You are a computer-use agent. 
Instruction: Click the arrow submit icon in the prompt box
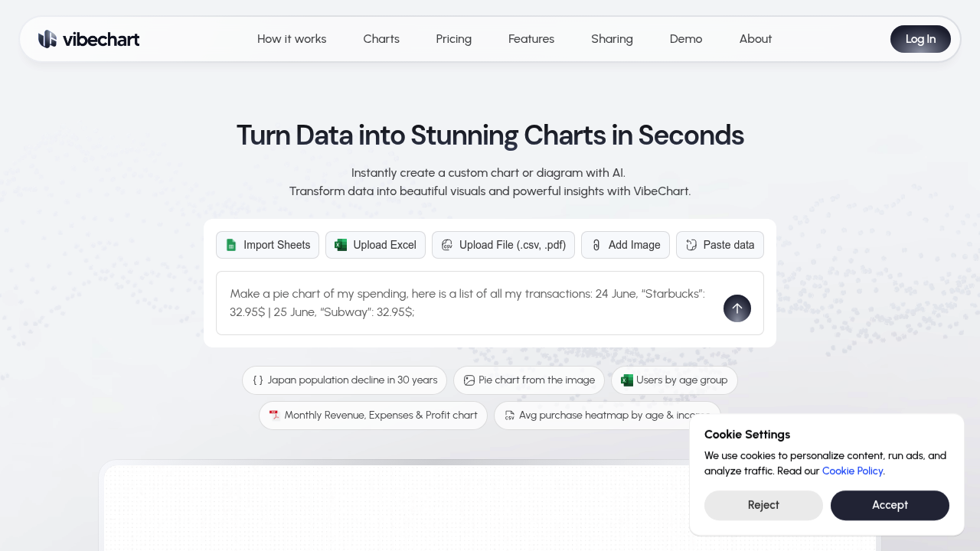737,308
